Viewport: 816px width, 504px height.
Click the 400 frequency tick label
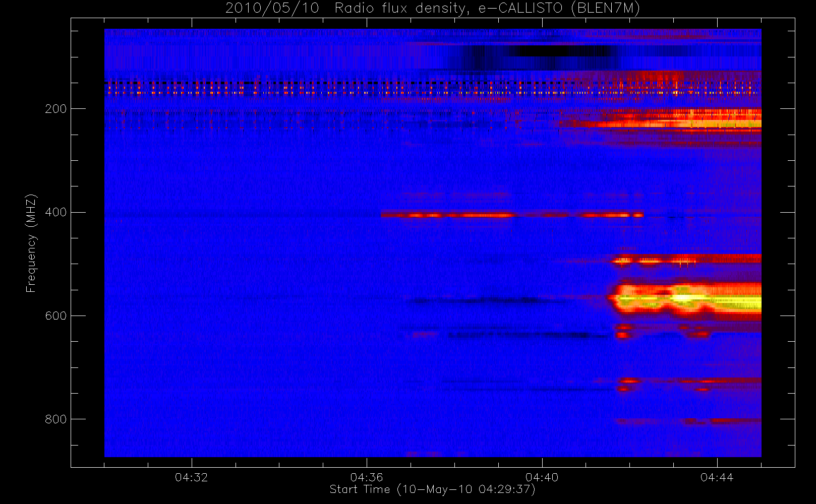pyautogui.click(x=55, y=212)
